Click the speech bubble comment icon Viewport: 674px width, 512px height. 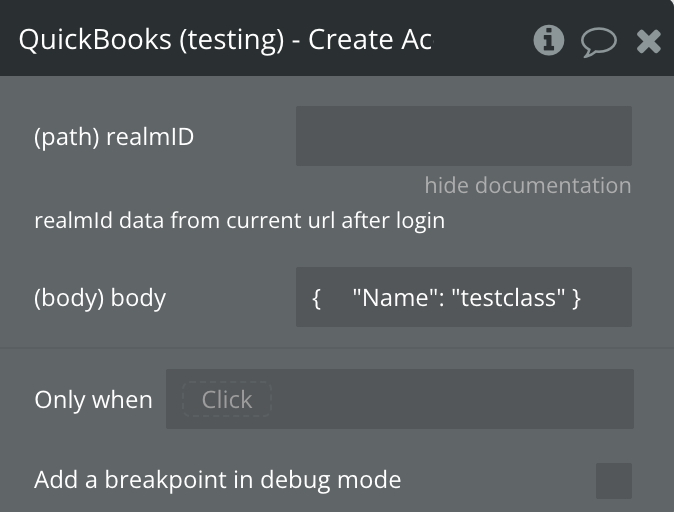pyautogui.click(x=598, y=41)
